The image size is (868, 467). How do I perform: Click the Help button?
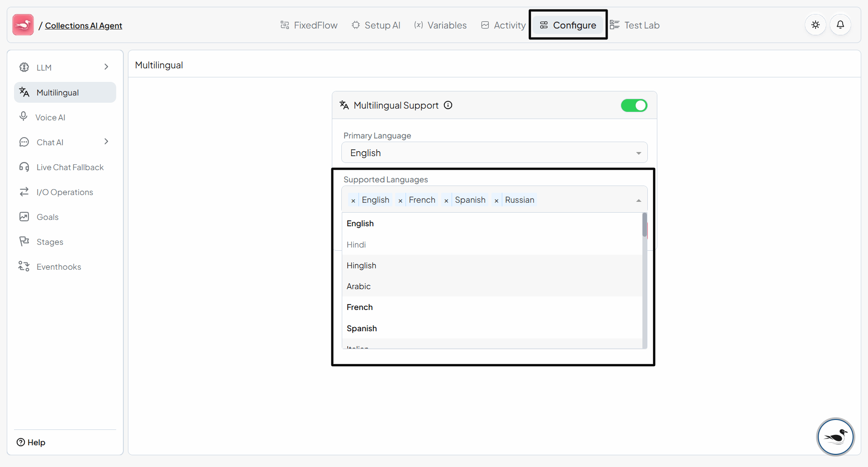31,442
